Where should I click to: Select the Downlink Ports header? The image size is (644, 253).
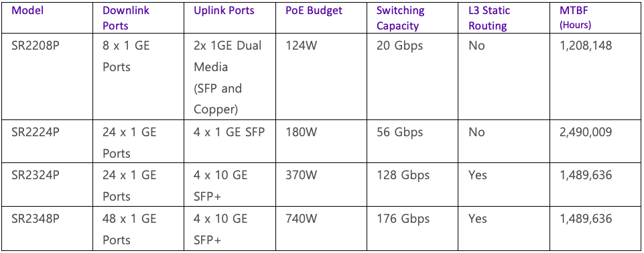point(126,17)
